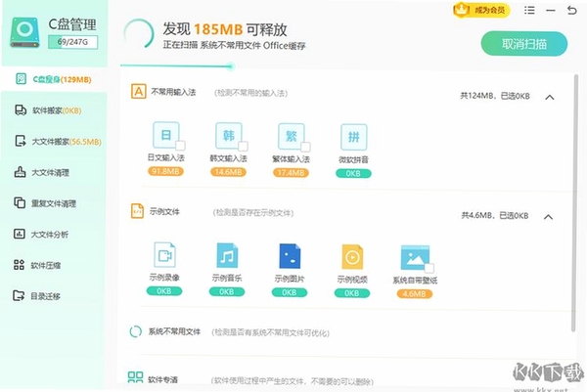Viewport: 587px width, 392px height.
Task: Click the 不常用输入法 letter A icon
Action: pos(139,91)
